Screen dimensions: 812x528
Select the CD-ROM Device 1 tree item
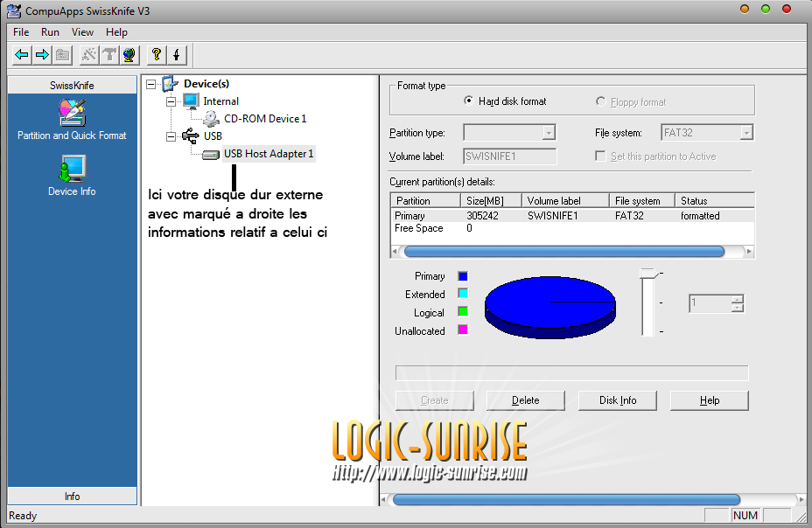coord(265,119)
